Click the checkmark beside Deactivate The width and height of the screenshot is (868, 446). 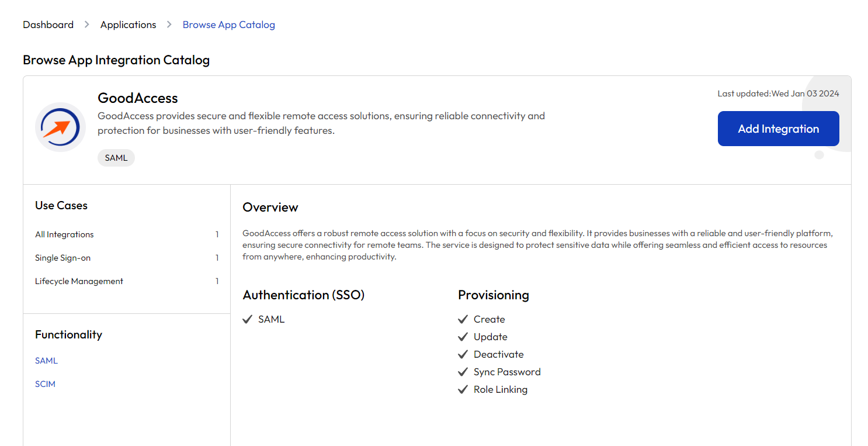click(463, 354)
